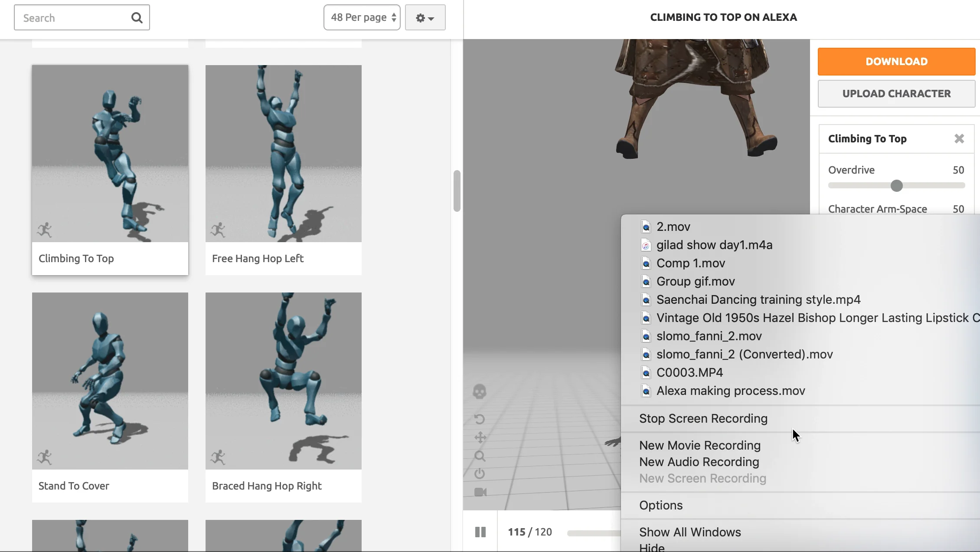Toggle the skeleton view skull icon
Screen dimensions: 980x552
[480, 392]
